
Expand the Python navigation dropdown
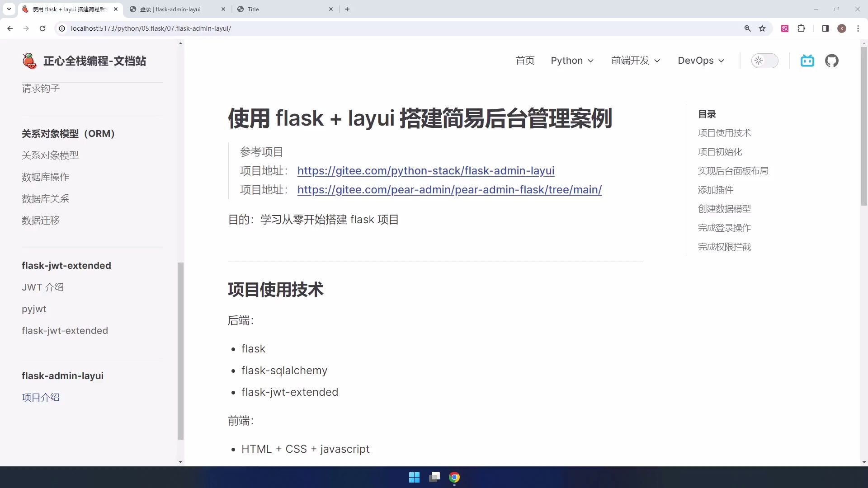pos(572,61)
